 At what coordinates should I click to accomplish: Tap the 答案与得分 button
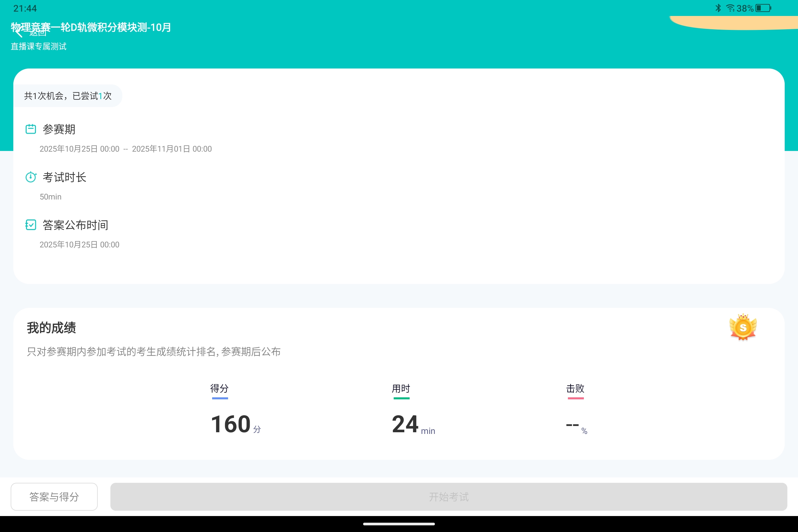click(54, 496)
